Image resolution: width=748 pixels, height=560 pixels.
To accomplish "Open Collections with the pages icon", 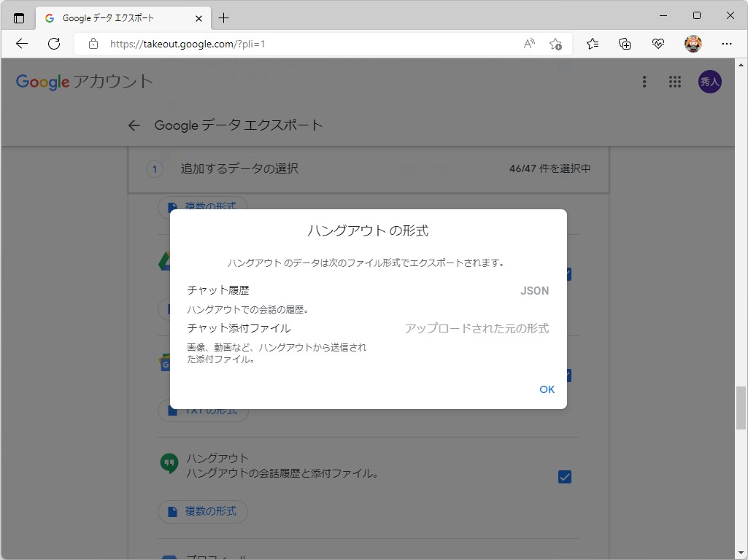I will [625, 44].
